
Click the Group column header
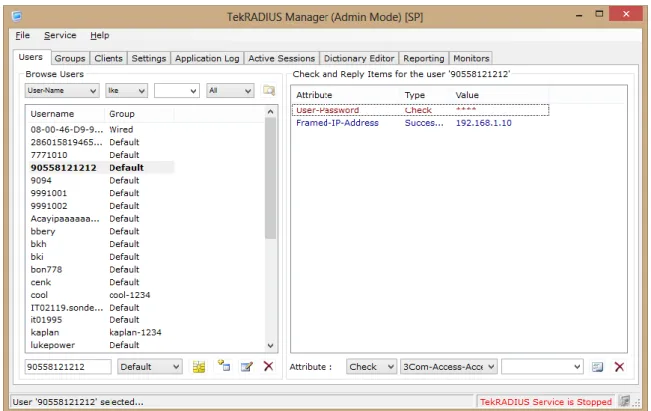(139, 114)
